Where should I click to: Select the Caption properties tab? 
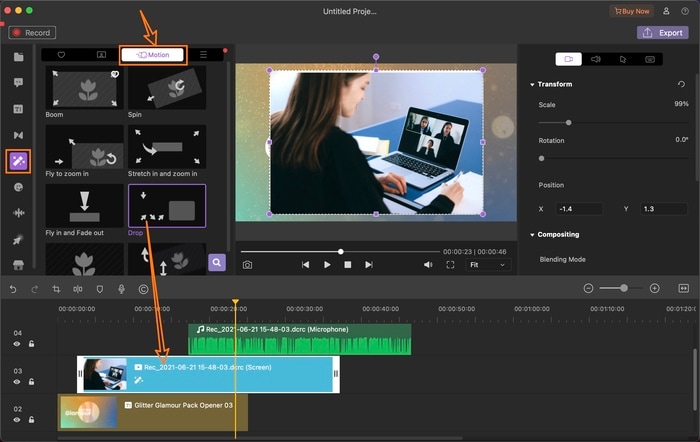point(650,59)
